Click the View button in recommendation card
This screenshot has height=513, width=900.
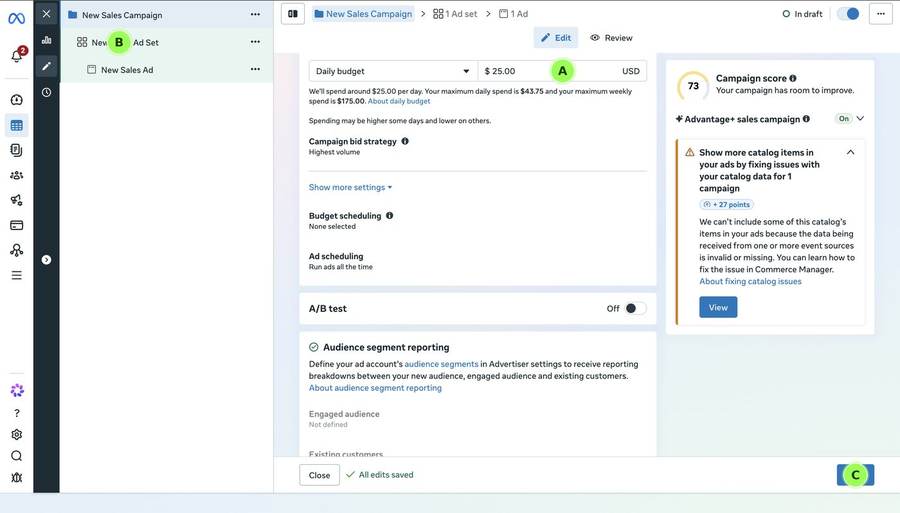click(x=718, y=307)
